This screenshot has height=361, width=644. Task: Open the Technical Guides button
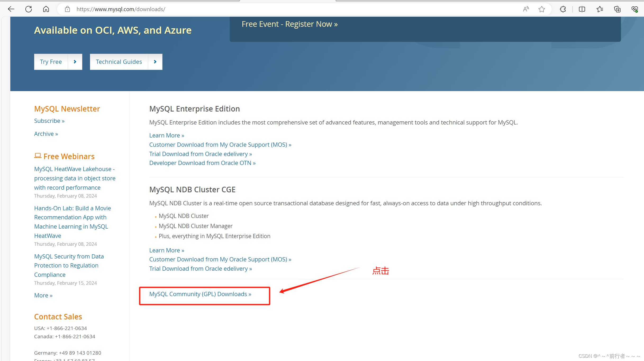coord(119,62)
